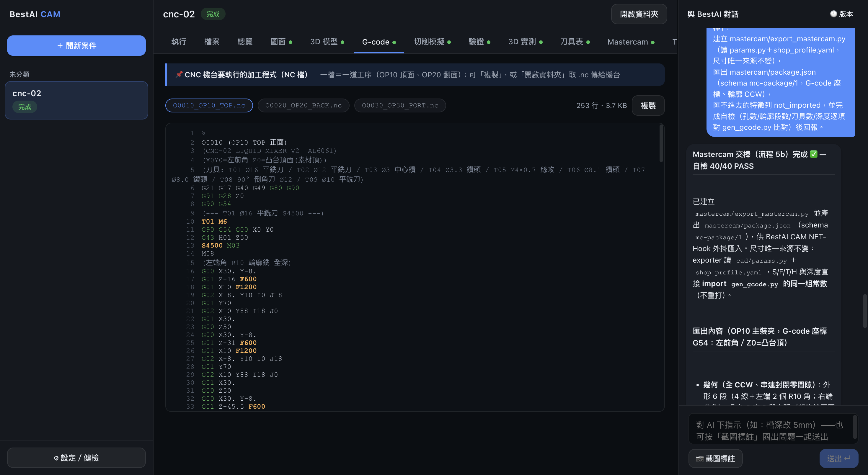Click the 開新案件 new case button
The width and height of the screenshot is (868, 475).
tap(76, 45)
